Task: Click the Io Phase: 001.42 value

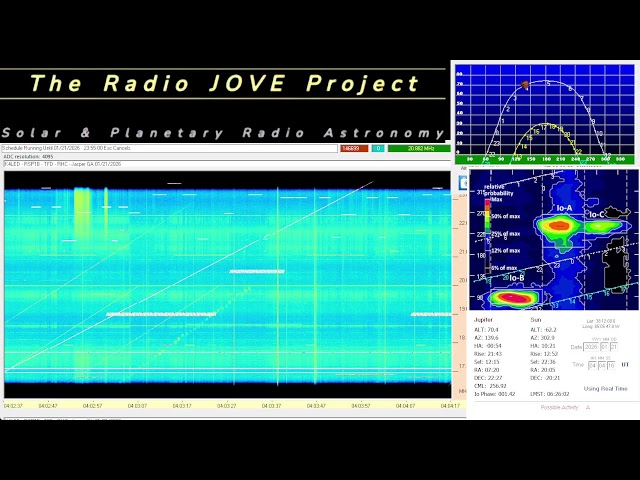Action: (495, 394)
